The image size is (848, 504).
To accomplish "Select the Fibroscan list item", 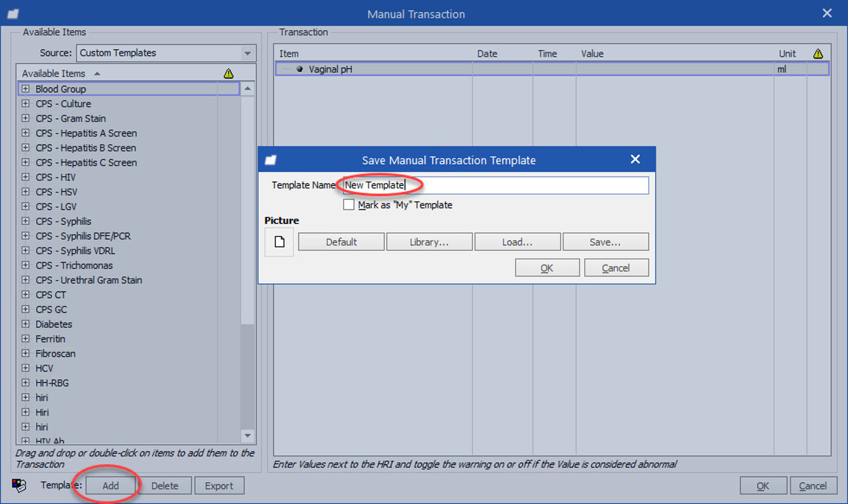I will (x=56, y=353).
